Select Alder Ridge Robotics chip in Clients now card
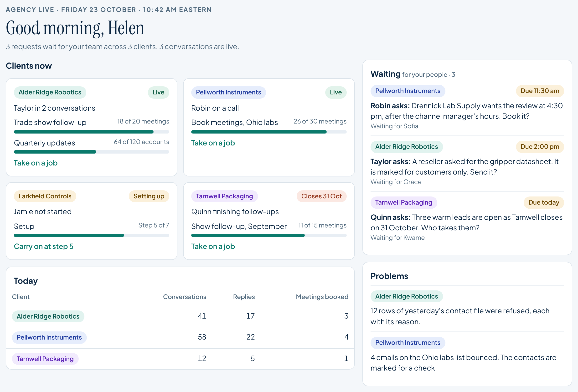Viewport: 578px width, 392px height. pos(50,92)
